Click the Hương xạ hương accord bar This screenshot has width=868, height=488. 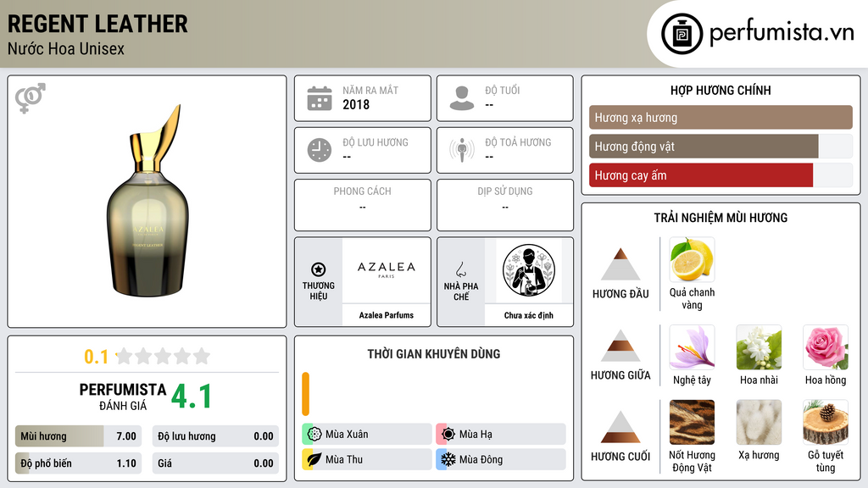coord(721,117)
